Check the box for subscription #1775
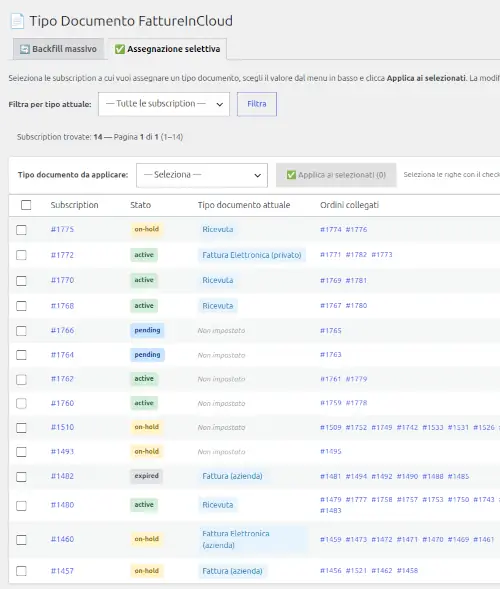The width and height of the screenshot is (500, 589). pos(21,230)
